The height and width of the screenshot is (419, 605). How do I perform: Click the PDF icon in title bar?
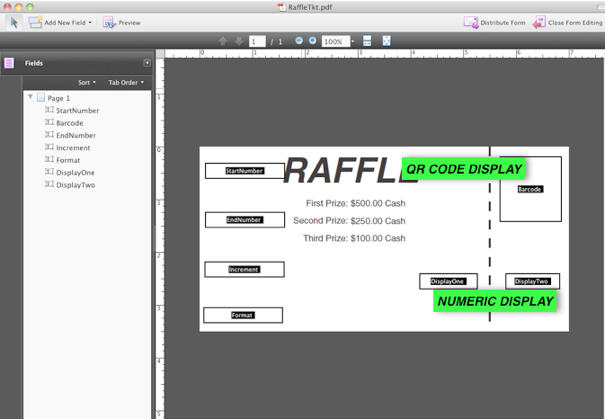click(282, 7)
